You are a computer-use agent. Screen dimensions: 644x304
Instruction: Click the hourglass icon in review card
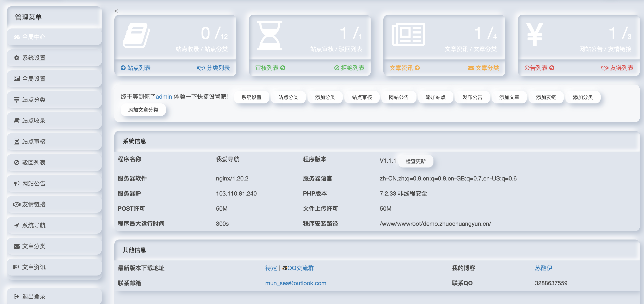(270, 35)
